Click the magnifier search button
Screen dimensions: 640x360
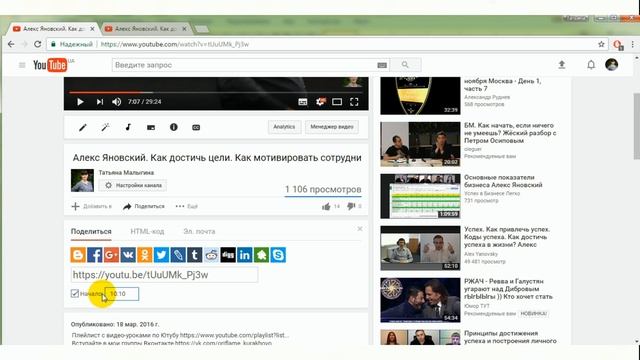[x=405, y=65]
